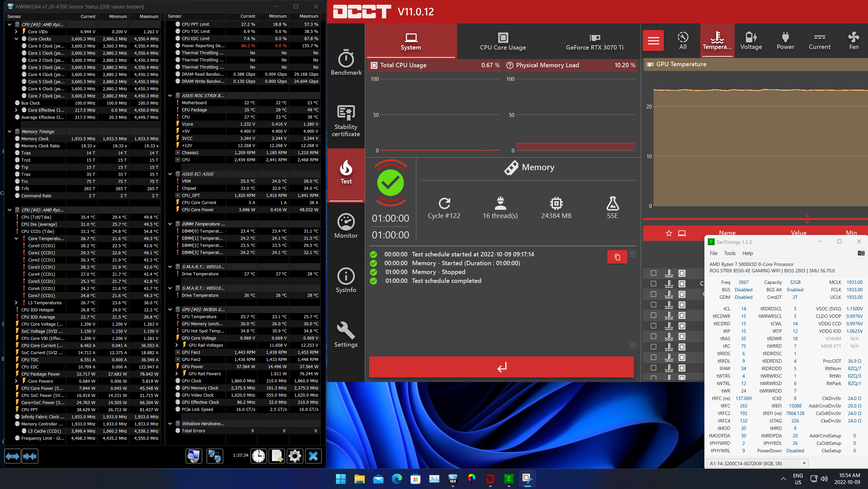The height and width of the screenshot is (489, 868).
Task: Click the red copy log button in OCCT
Action: pyautogui.click(x=617, y=257)
